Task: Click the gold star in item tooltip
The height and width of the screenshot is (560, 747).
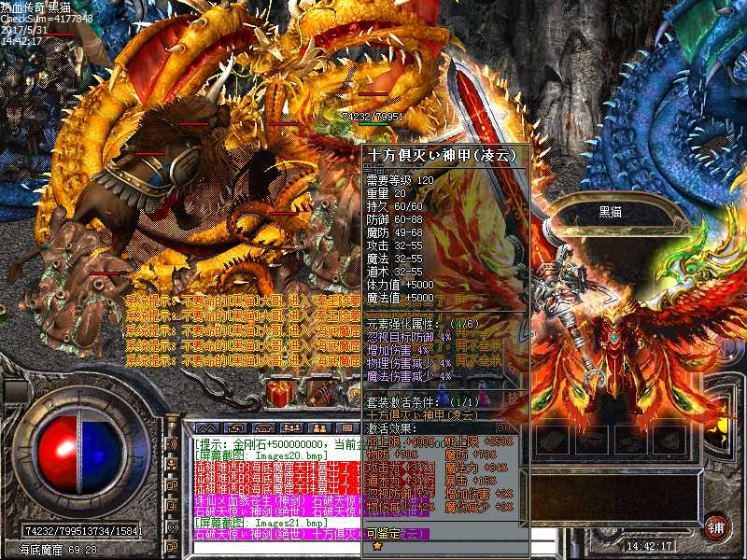Action: (x=377, y=547)
